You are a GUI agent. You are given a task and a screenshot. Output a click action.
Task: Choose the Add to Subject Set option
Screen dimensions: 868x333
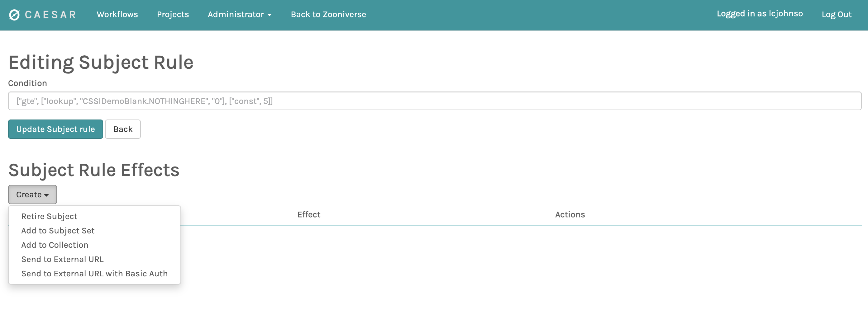click(x=58, y=231)
